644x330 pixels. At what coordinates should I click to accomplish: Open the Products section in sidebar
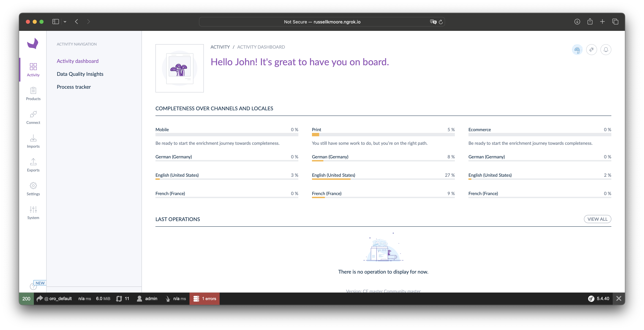(x=33, y=94)
